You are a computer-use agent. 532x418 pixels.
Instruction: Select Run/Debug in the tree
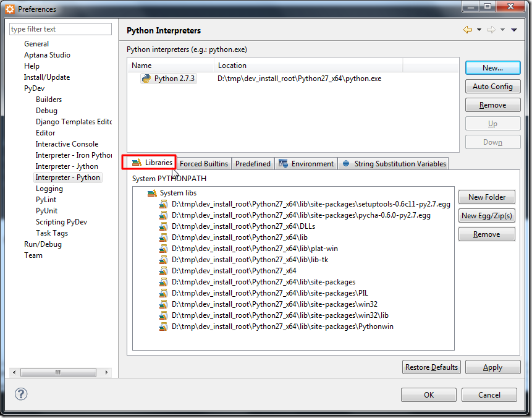pyautogui.click(x=43, y=244)
